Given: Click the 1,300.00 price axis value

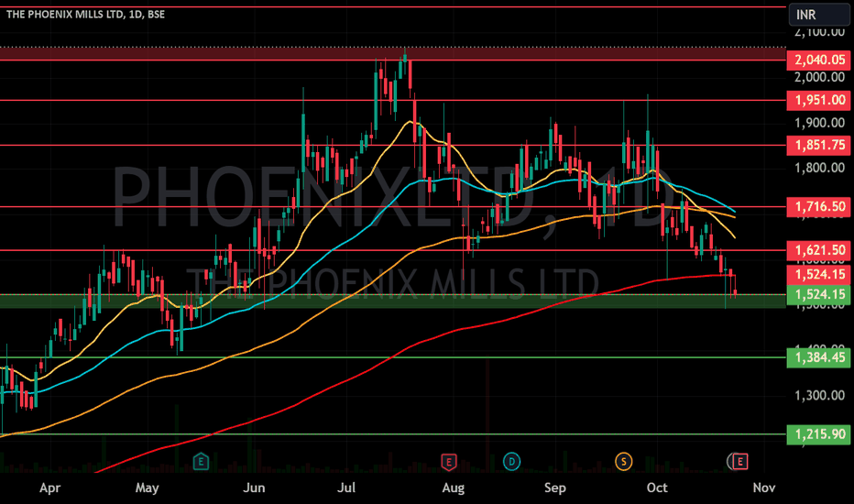Looking at the screenshot, I should pyautogui.click(x=820, y=396).
